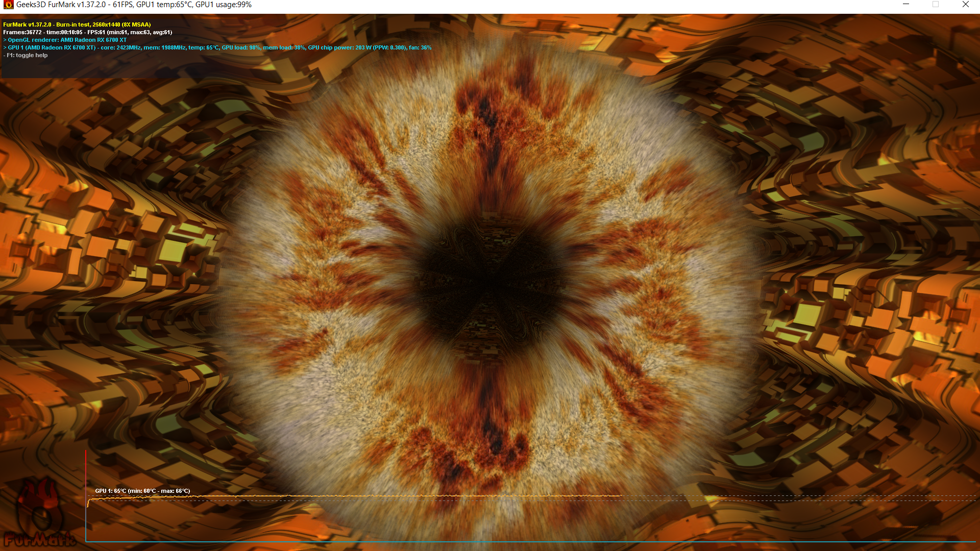The width and height of the screenshot is (980, 551).
Task: Click the yellow Burn-in test header line
Action: click(x=77, y=24)
